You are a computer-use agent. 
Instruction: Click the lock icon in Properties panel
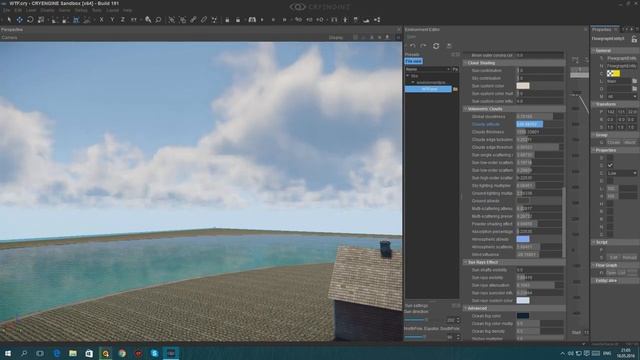[x=634, y=39]
